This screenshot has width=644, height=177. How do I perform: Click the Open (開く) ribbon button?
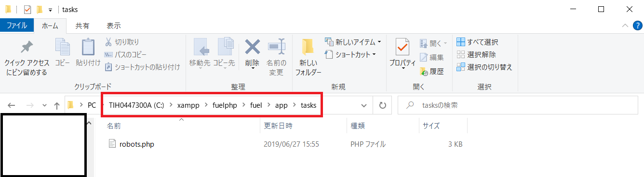433,43
